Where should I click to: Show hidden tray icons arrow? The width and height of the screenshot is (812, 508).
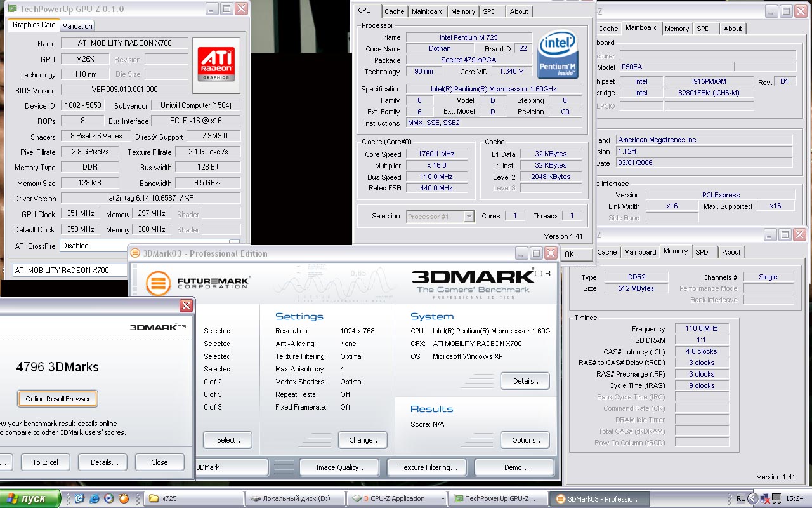[753, 498]
